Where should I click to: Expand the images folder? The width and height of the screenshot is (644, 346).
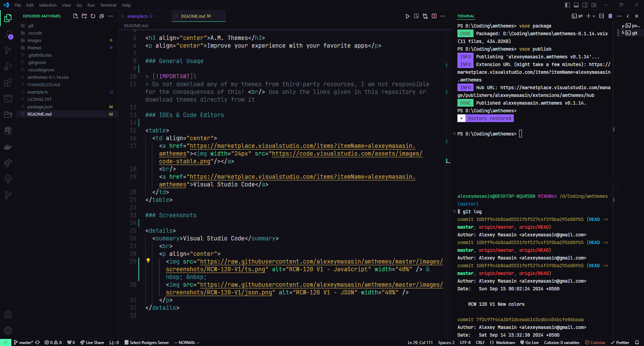(67, 40)
